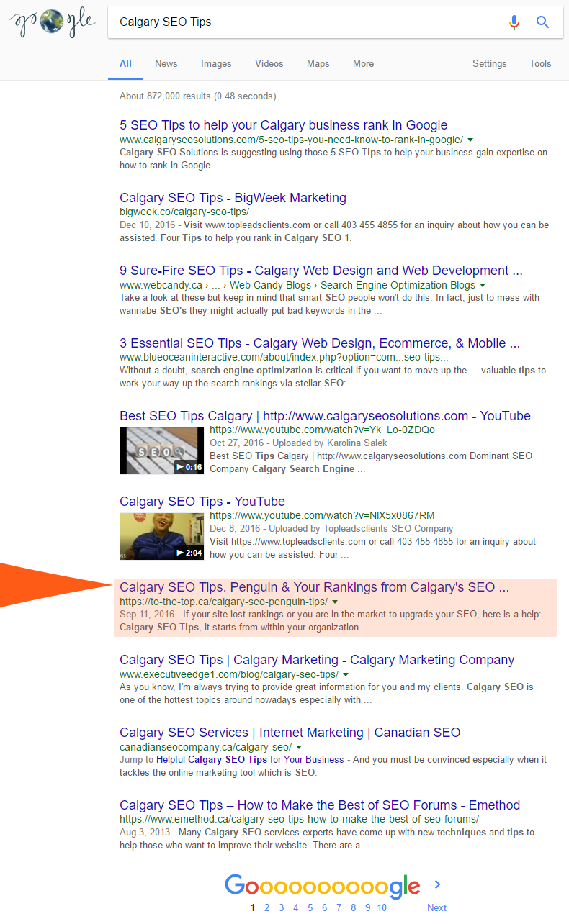Click the next-page chevron arrow icon
Image resolution: width=569 pixels, height=924 pixels.
click(x=437, y=884)
